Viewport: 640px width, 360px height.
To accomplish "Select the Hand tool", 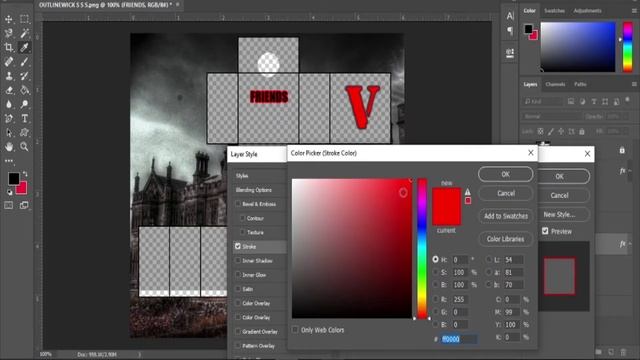I will click(9, 147).
